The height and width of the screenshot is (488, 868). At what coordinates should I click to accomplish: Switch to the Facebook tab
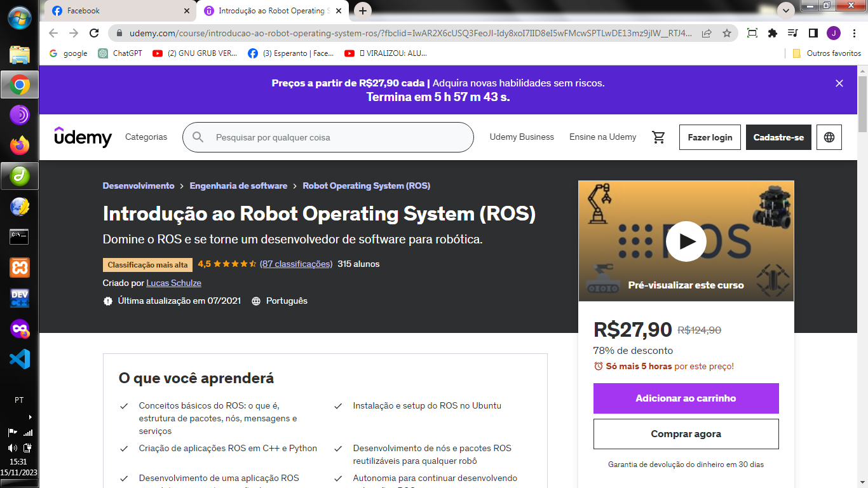coord(121,11)
